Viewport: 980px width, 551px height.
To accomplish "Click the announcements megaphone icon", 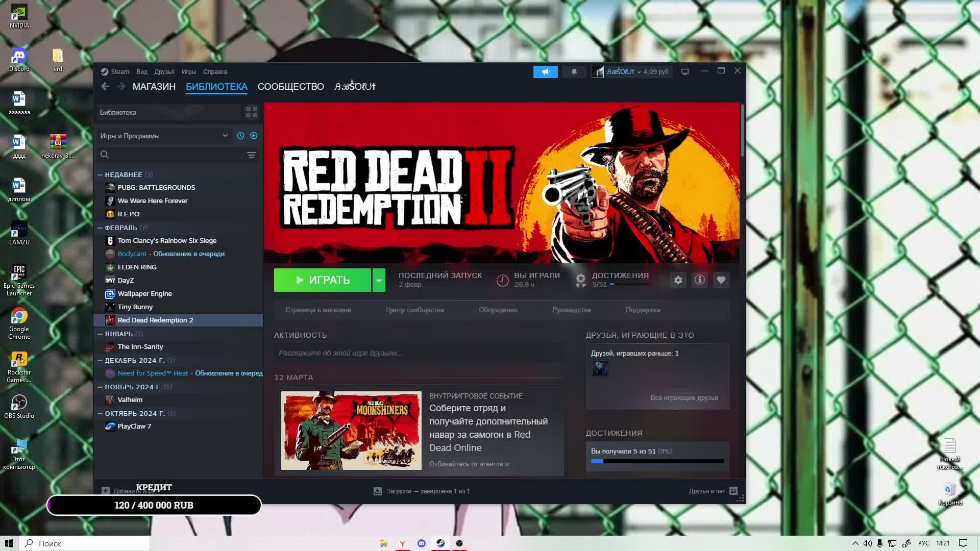I will [x=545, y=72].
